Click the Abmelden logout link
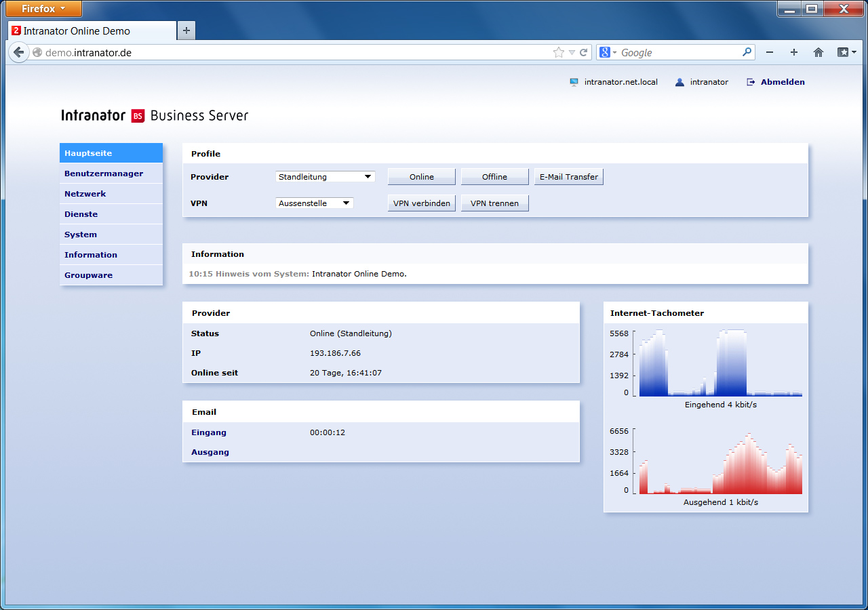This screenshot has width=868, height=610. click(x=783, y=82)
